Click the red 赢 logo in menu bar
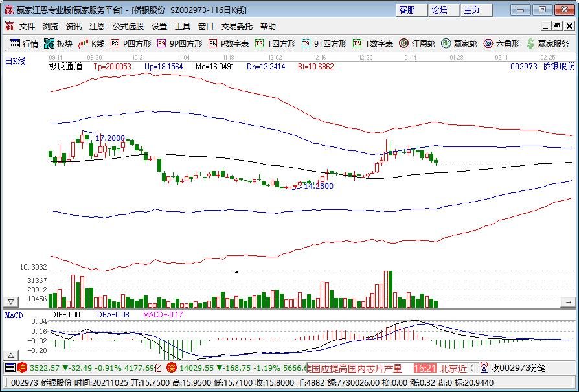579x392 pixels. (10, 26)
